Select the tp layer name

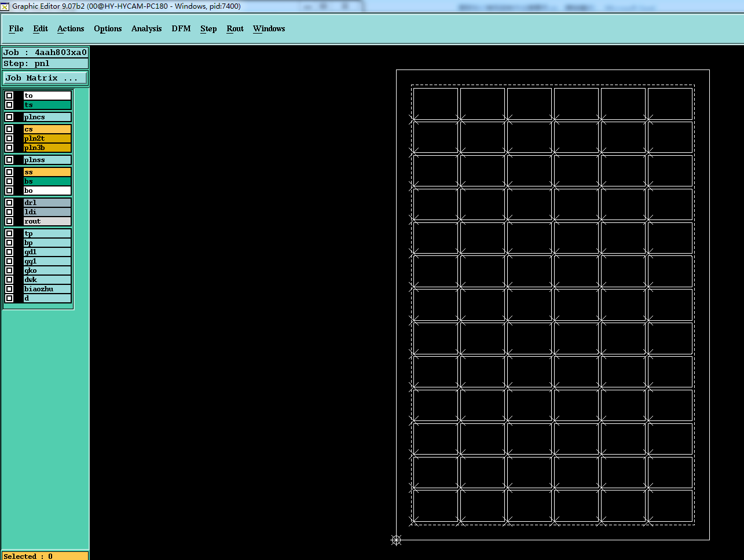[x=47, y=233]
